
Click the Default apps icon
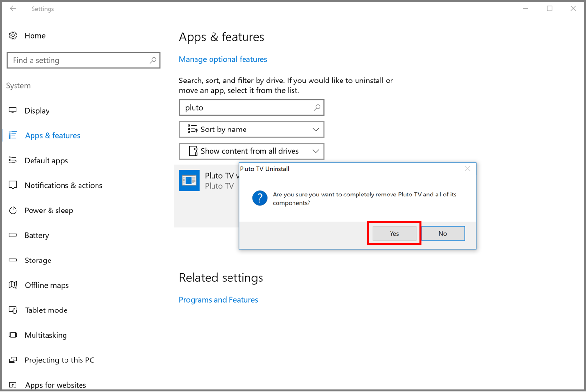pos(13,160)
